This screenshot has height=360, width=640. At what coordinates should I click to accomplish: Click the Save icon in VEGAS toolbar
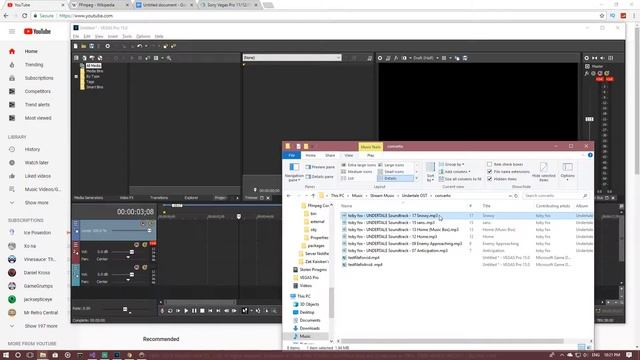coord(91,47)
